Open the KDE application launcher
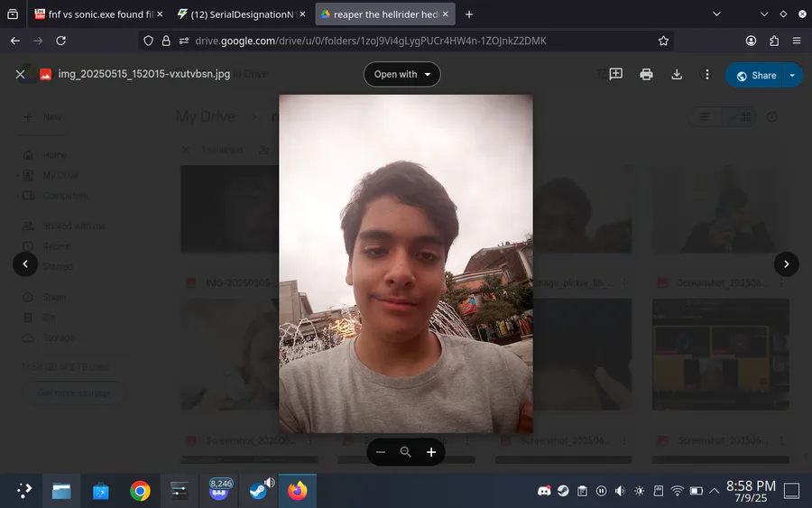Viewport: 812px width, 508px height. [23, 490]
